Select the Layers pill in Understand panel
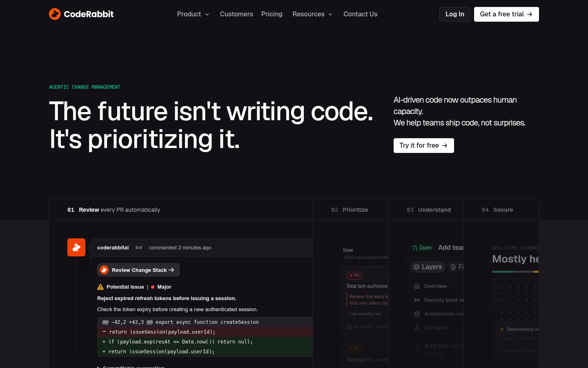588x368 pixels. click(x=428, y=267)
